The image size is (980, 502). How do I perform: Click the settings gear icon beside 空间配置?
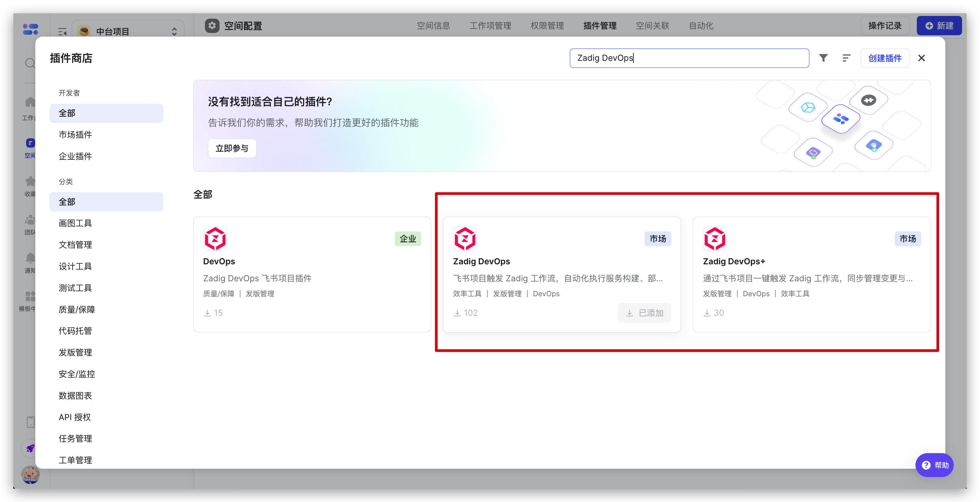[212, 26]
